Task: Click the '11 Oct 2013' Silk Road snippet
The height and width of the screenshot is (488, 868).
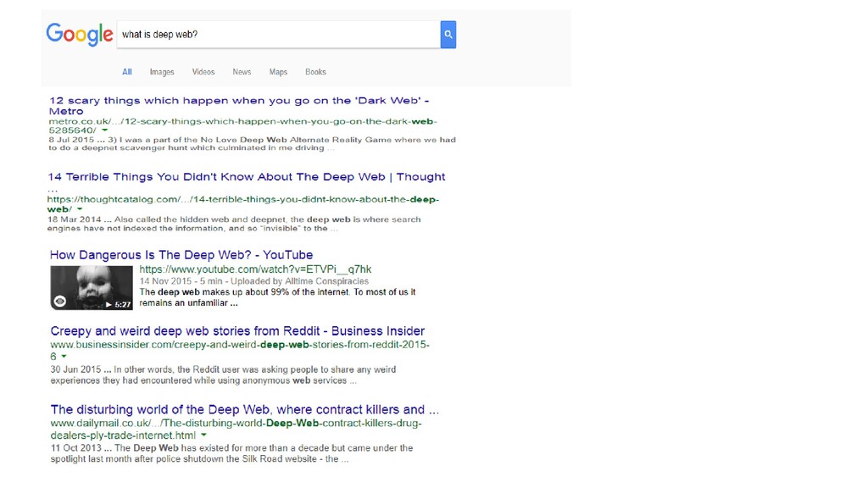Action: [231, 453]
